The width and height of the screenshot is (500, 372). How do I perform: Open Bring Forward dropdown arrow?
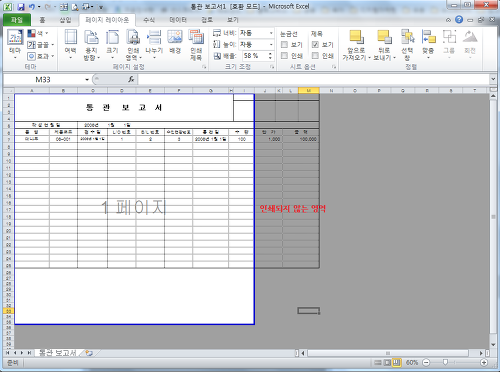coord(370,58)
